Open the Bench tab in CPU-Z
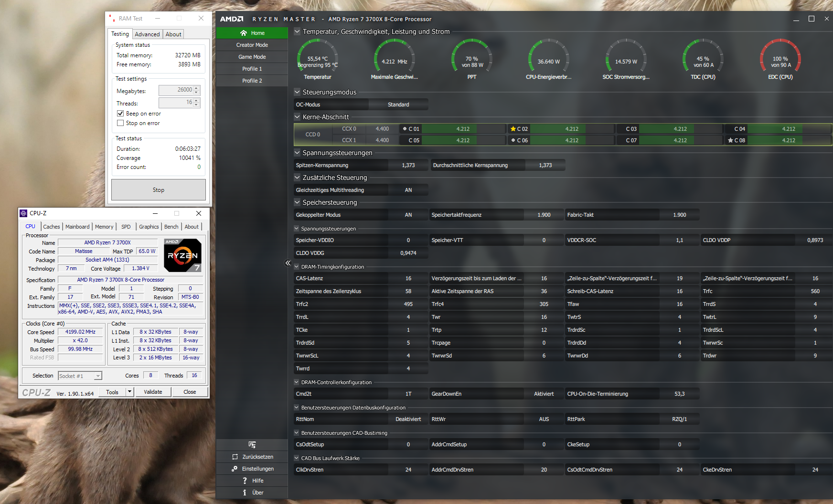 tap(171, 227)
